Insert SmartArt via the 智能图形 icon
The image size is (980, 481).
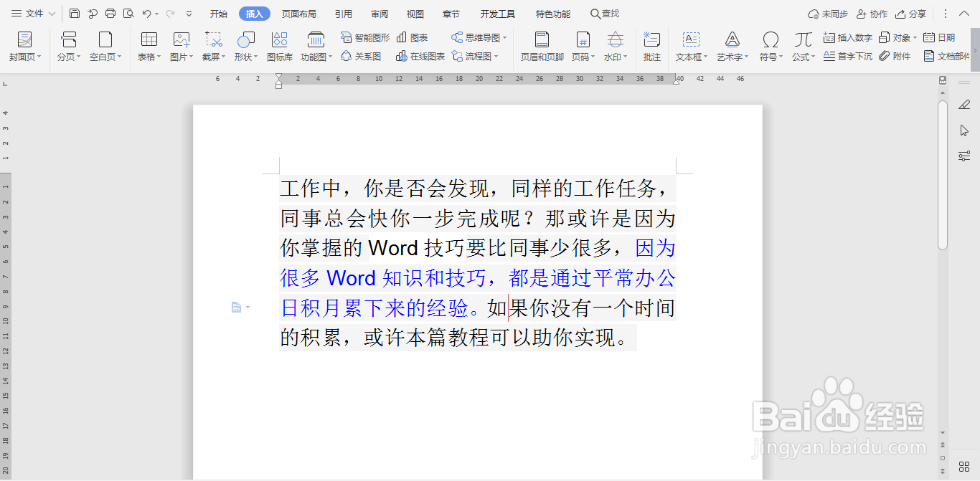click(364, 37)
